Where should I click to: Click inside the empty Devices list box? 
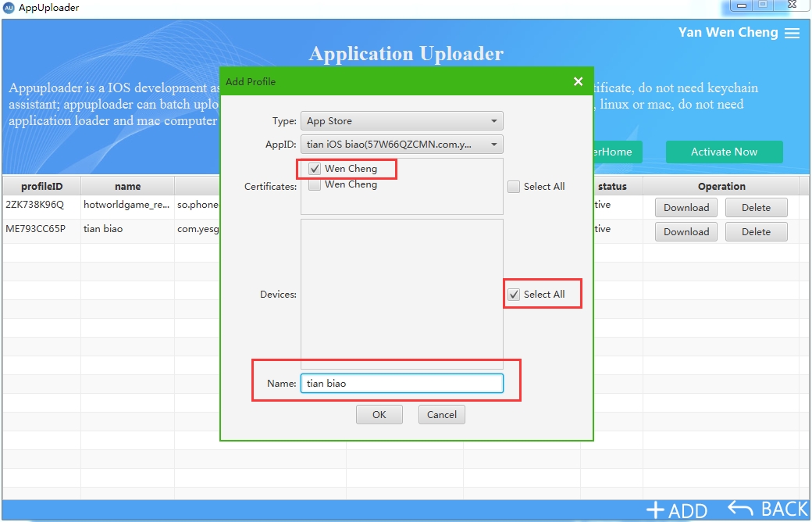[402, 294]
